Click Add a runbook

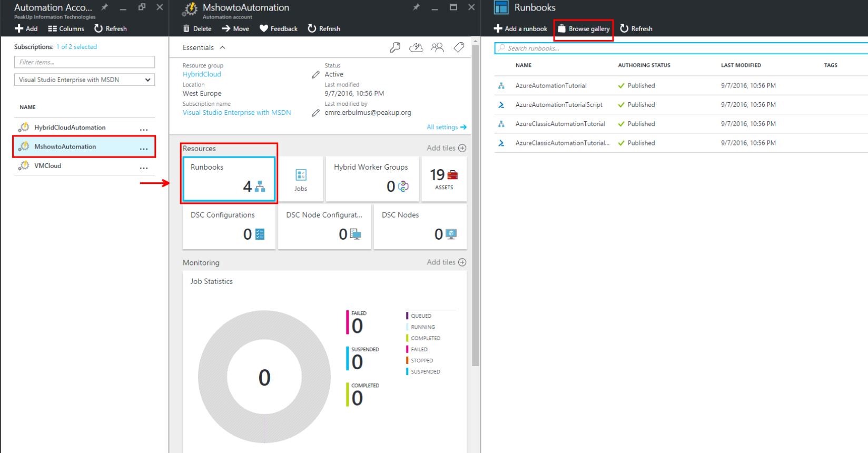pos(520,28)
